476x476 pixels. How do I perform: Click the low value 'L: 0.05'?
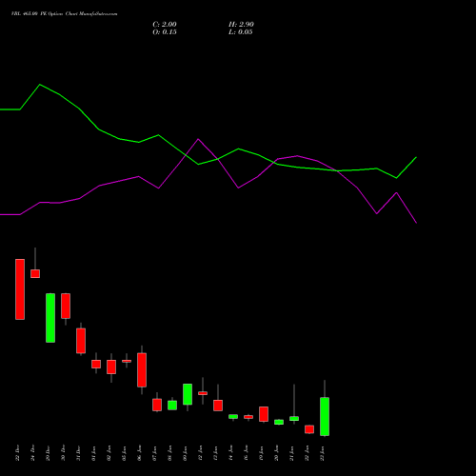(x=241, y=32)
